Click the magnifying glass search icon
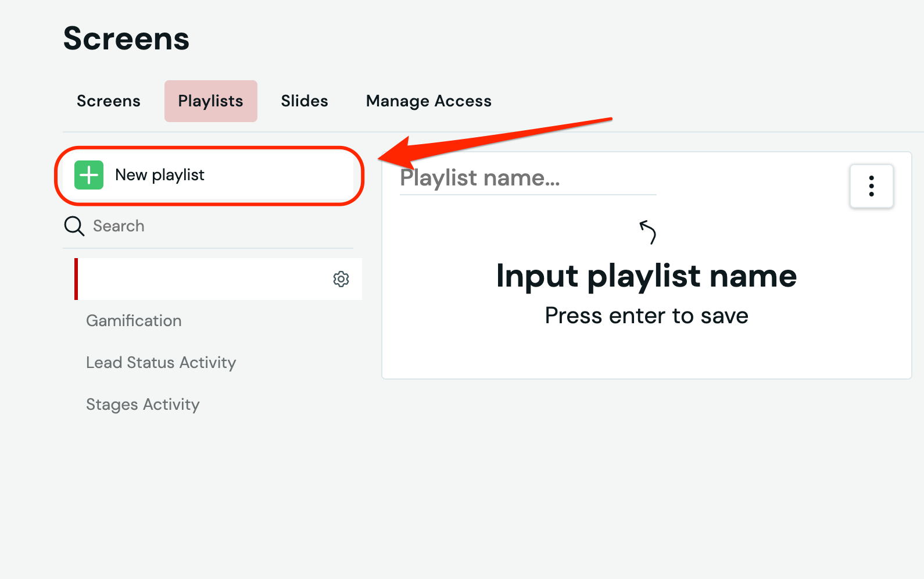924x579 pixels. tap(74, 226)
